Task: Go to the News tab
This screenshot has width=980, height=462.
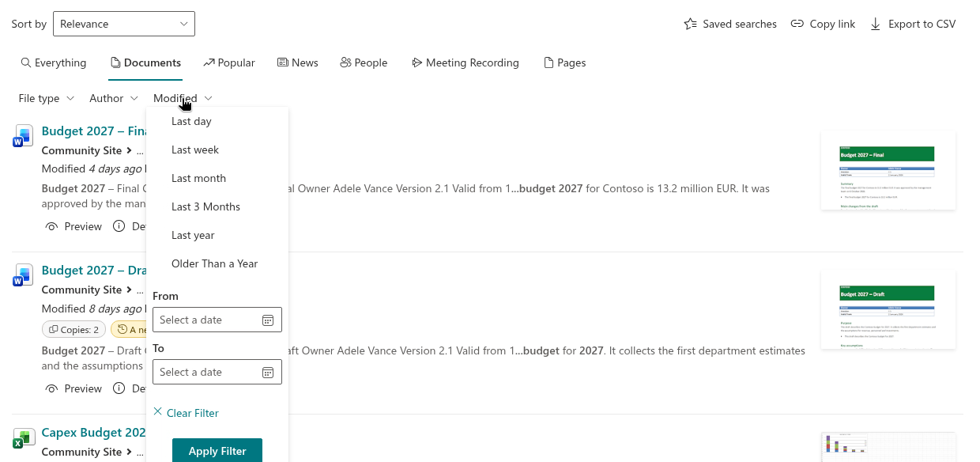Action: pyautogui.click(x=298, y=62)
